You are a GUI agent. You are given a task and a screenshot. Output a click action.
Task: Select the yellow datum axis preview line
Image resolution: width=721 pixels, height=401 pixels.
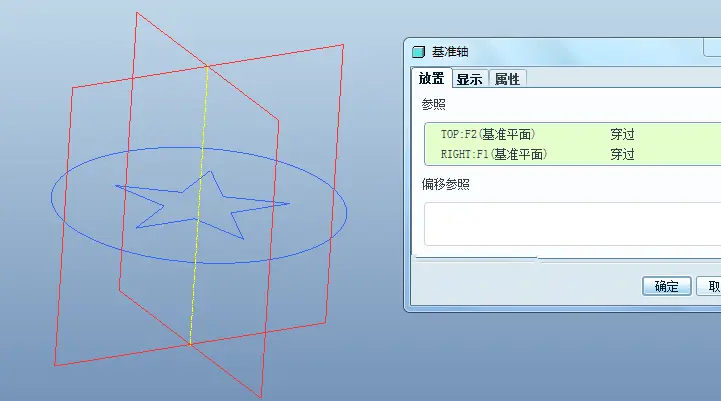click(x=198, y=207)
